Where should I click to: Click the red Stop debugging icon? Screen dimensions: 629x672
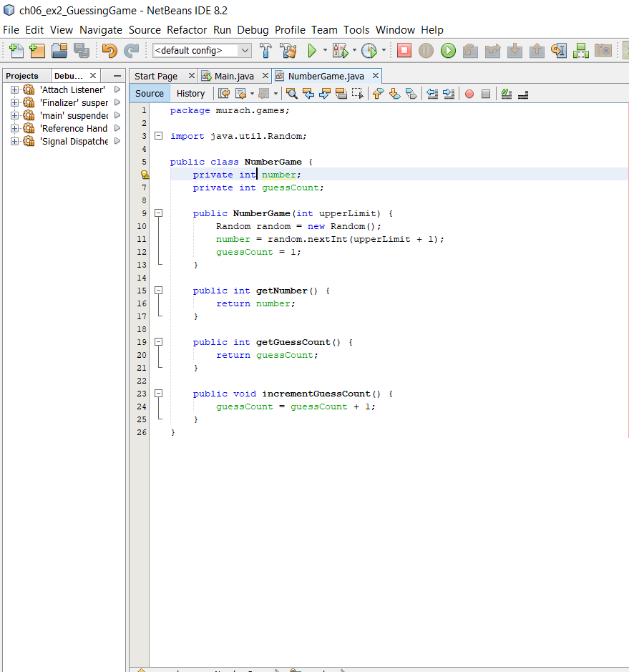tap(404, 51)
